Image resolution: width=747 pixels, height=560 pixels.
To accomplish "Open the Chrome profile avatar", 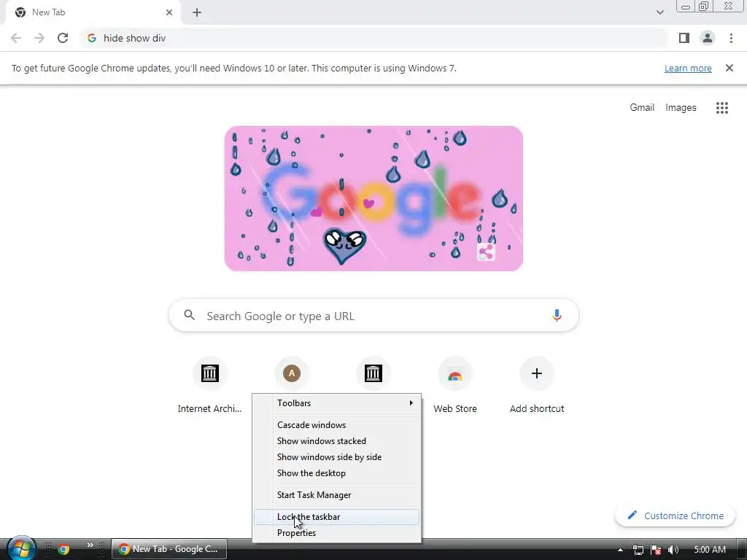I will point(708,38).
